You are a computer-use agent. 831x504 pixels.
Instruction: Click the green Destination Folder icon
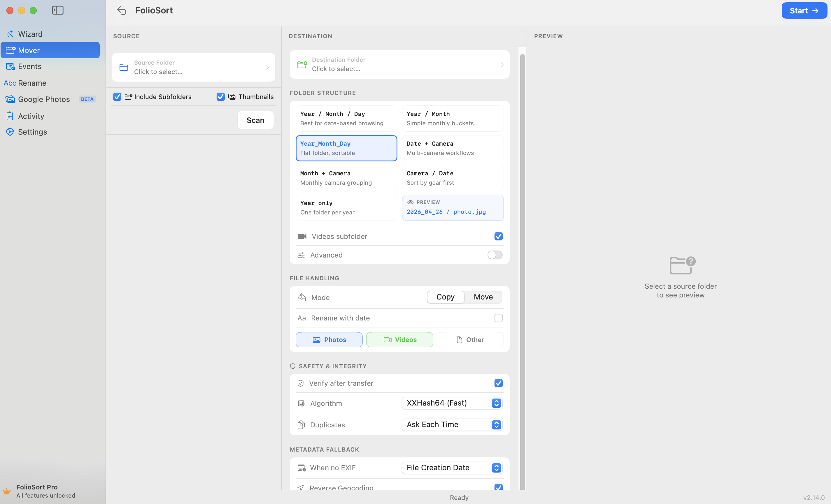tap(302, 64)
